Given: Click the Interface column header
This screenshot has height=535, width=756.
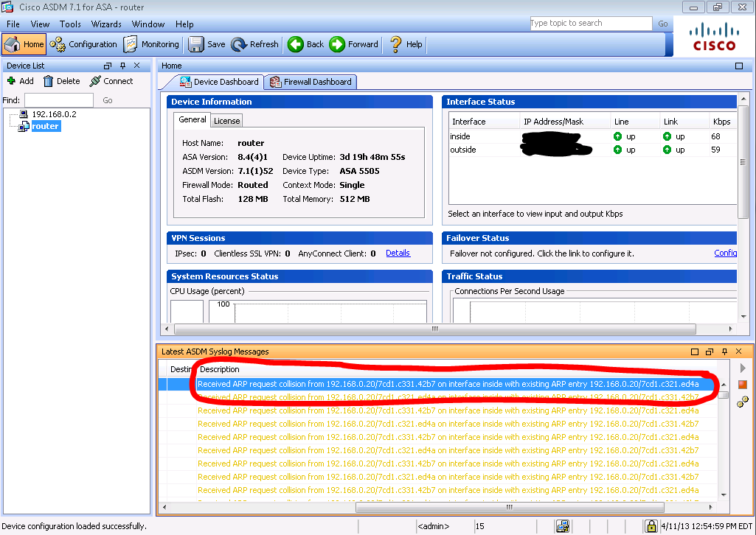Looking at the screenshot, I should (x=484, y=122).
